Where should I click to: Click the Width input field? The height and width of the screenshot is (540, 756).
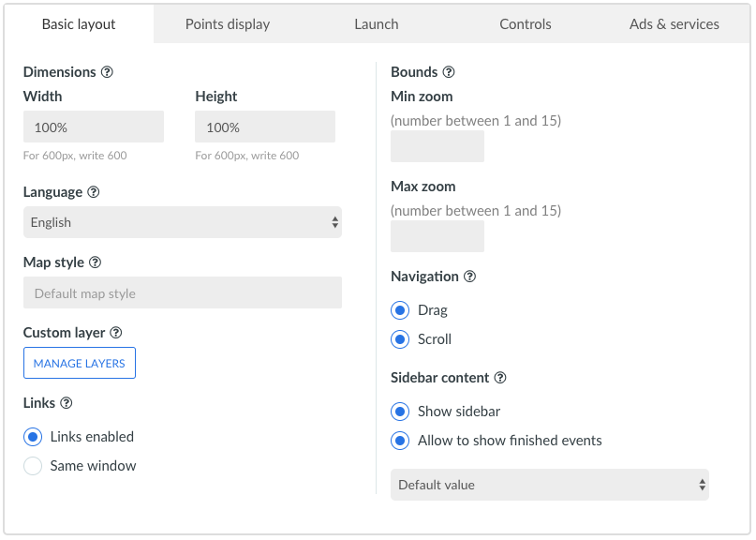93,127
